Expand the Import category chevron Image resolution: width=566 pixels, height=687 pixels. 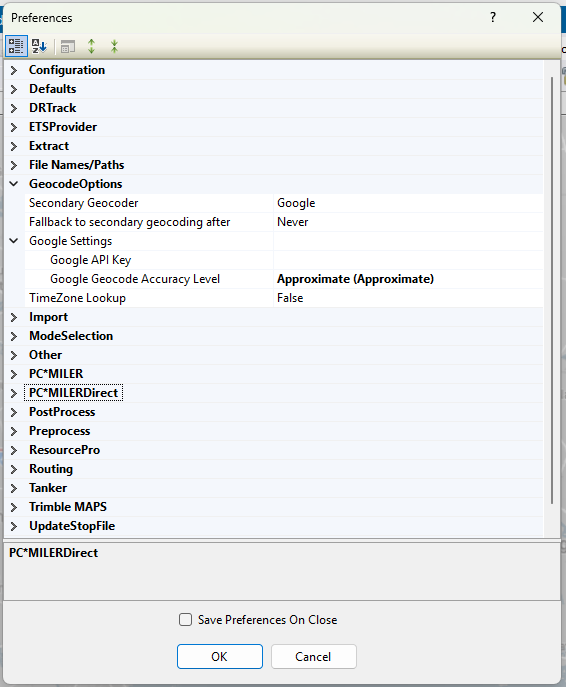click(14, 317)
